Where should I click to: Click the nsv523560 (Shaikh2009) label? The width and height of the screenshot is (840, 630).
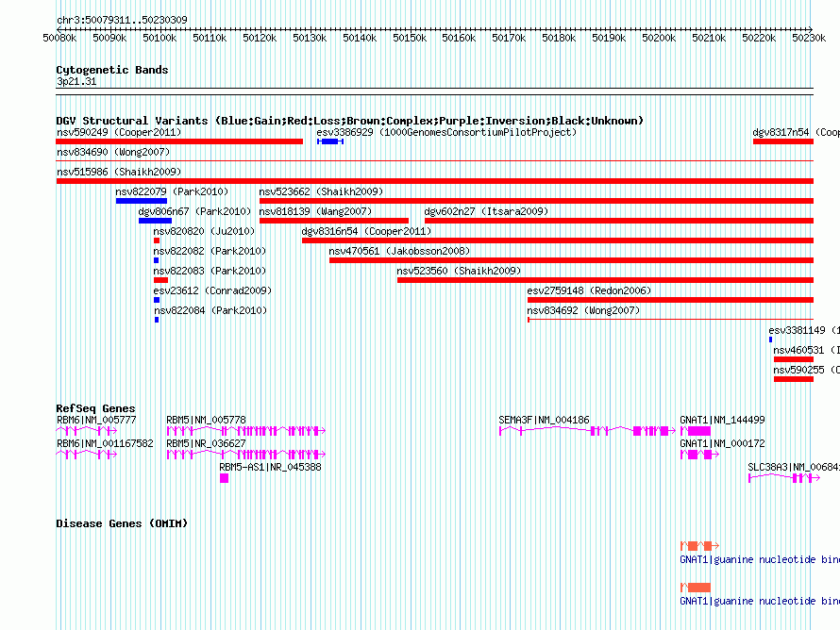[x=459, y=271]
